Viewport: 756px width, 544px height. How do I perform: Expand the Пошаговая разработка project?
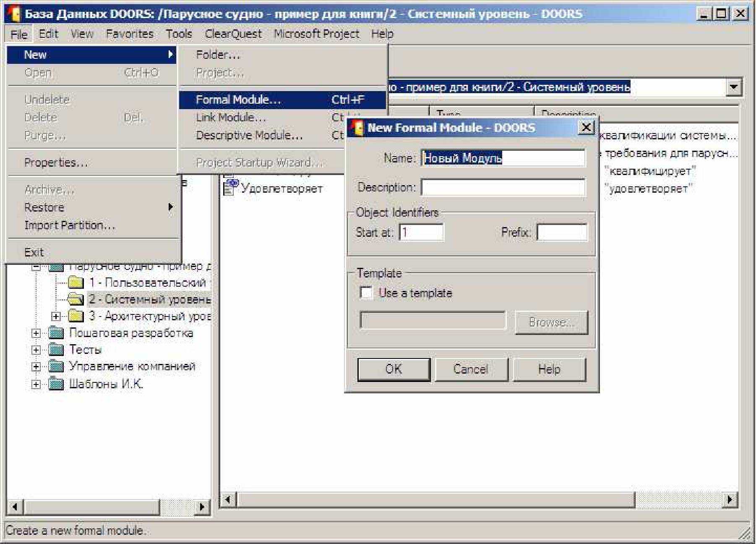[x=36, y=333]
